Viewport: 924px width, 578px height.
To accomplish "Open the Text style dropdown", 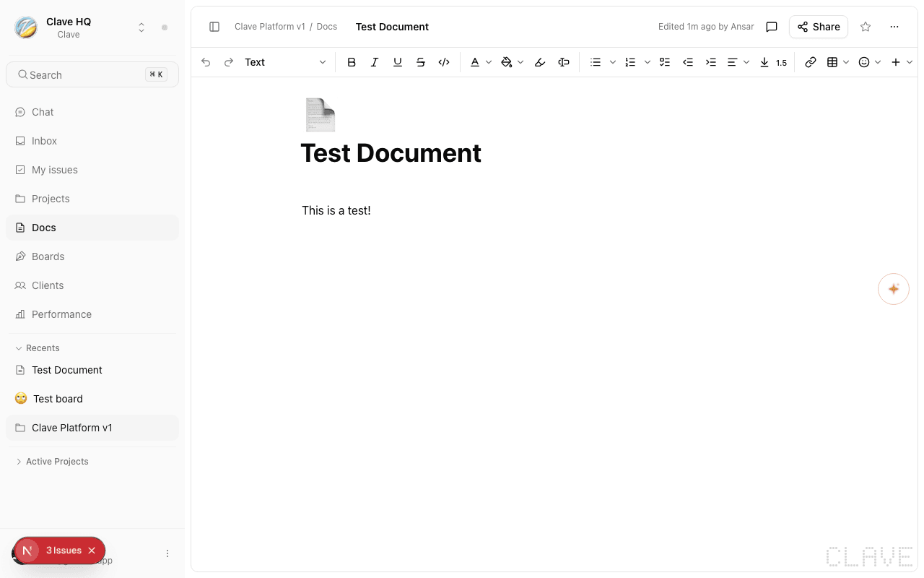I will [x=285, y=62].
